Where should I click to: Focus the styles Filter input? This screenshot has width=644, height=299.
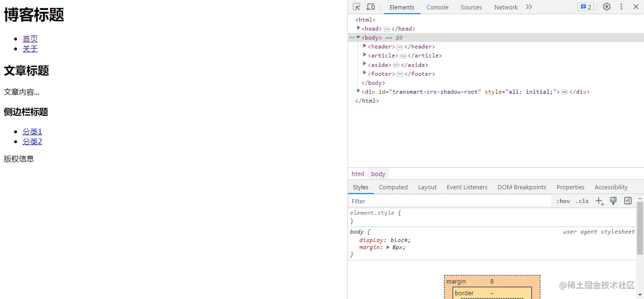450,201
